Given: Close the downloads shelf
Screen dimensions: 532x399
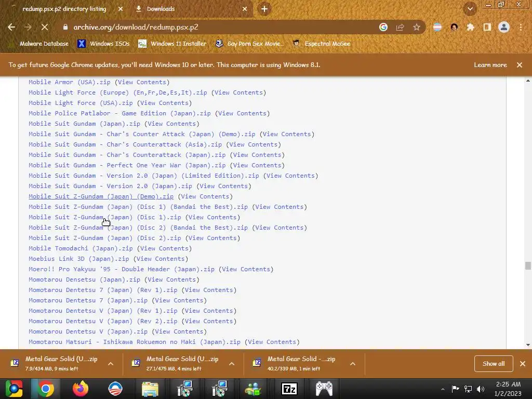Looking at the screenshot, I should 523,364.
